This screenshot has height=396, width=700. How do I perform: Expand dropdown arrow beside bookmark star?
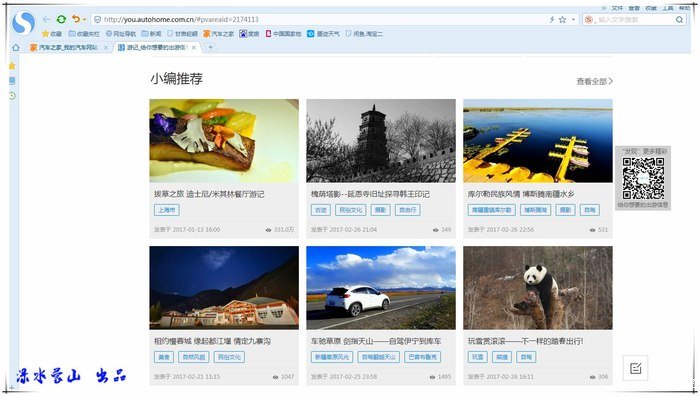[x=573, y=20]
